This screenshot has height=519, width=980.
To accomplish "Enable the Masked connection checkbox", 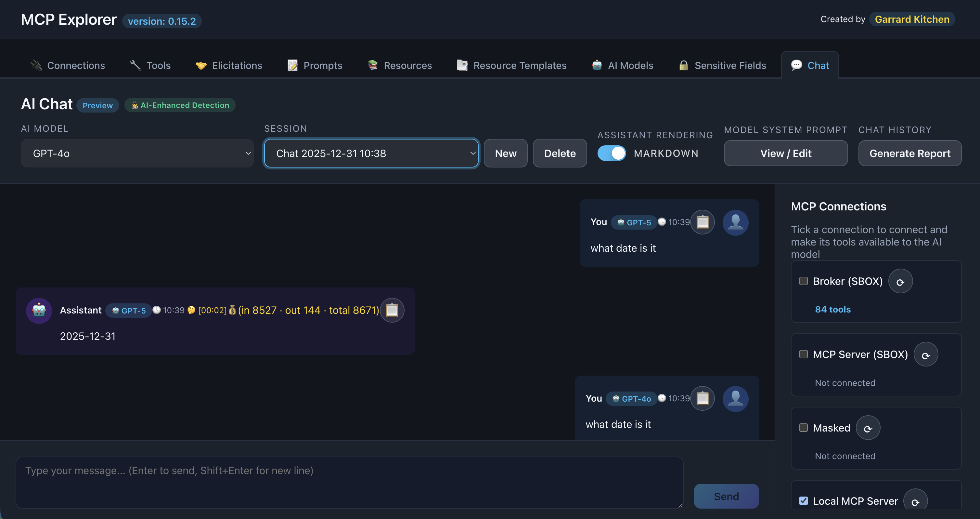I will [804, 428].
